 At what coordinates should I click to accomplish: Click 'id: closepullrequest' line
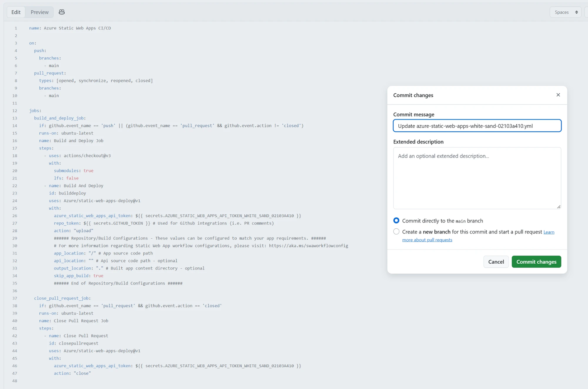(73, 343)
